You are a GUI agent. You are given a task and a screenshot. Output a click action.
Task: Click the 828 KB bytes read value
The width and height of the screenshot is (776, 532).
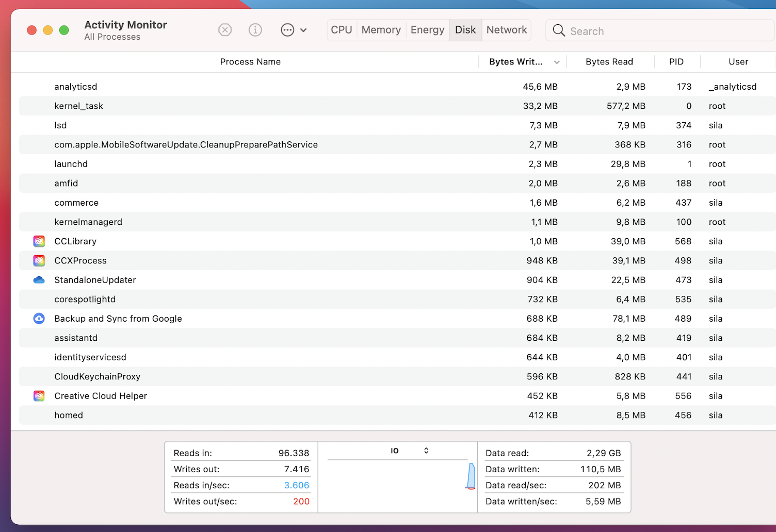(630, 377)
